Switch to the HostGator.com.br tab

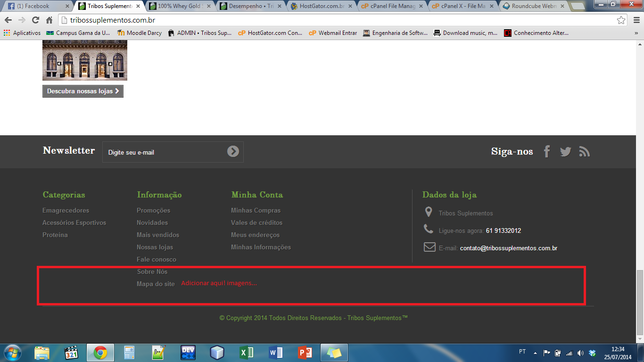pos(321,6)
